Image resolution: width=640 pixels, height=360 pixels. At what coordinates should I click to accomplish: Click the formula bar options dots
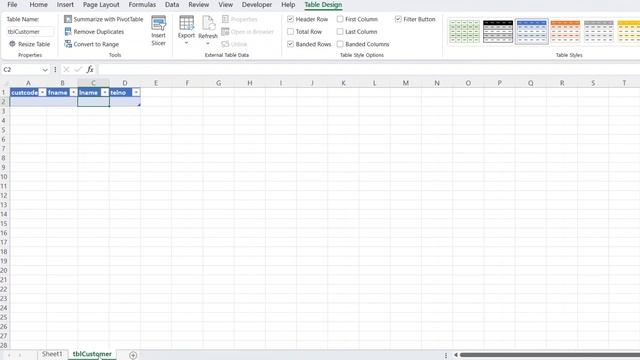[x=55, y=69]
